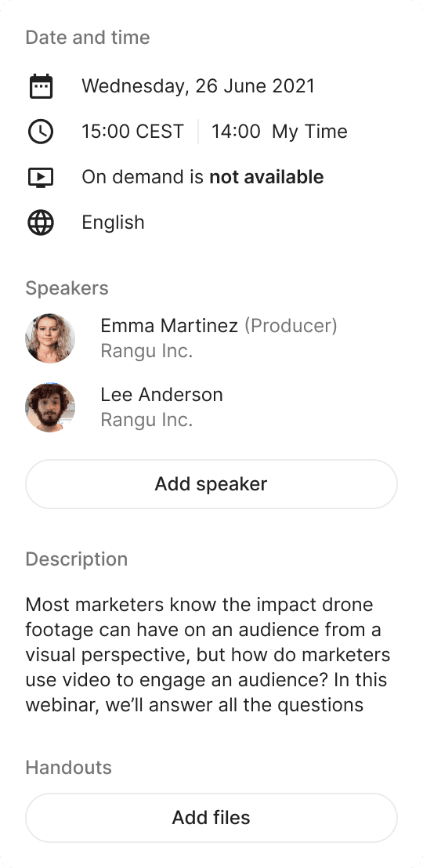Screen dimensions: 423x868
Task: Click the Add files button
Action: click(x=211, y=818)
